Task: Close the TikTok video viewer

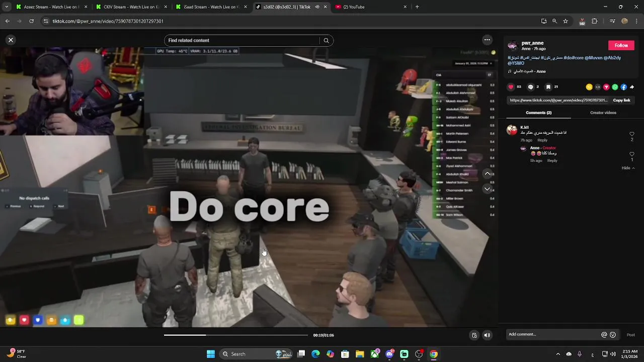Action: click(x=11, y=40)
